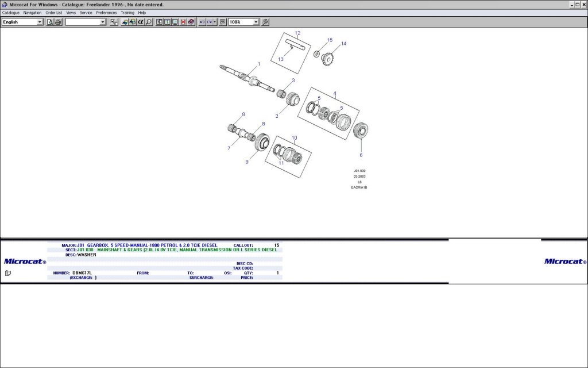
Task: Click the QTY value 1
Action: [278, 273]
